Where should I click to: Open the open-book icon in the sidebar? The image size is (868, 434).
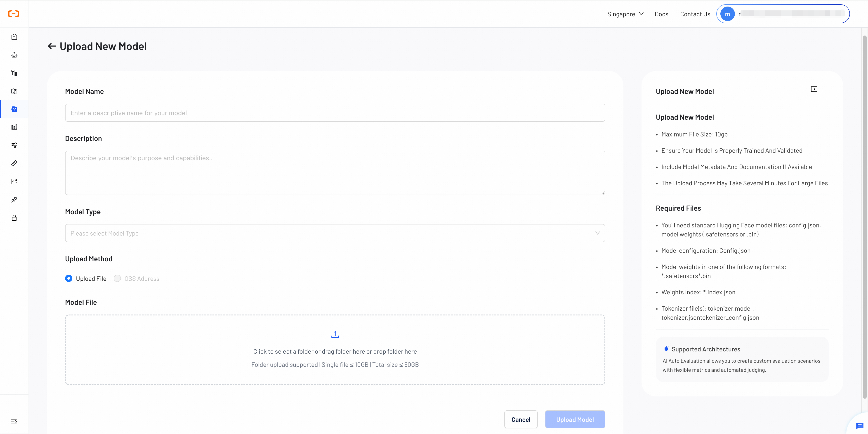[x=14, y=91]
